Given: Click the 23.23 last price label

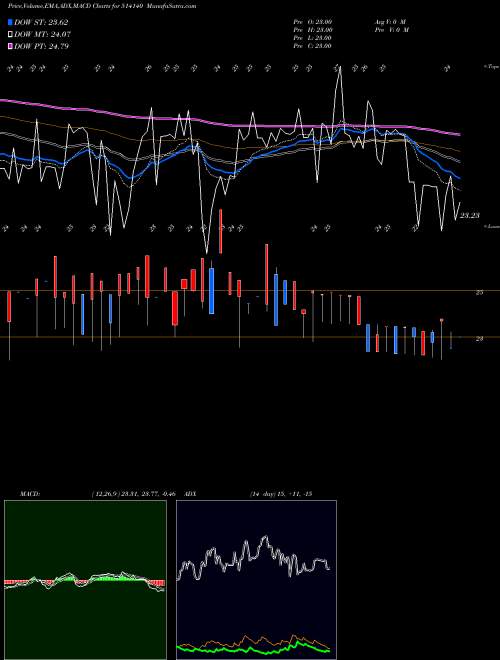Looking at the screenshot, I should (x=470, y=216).
